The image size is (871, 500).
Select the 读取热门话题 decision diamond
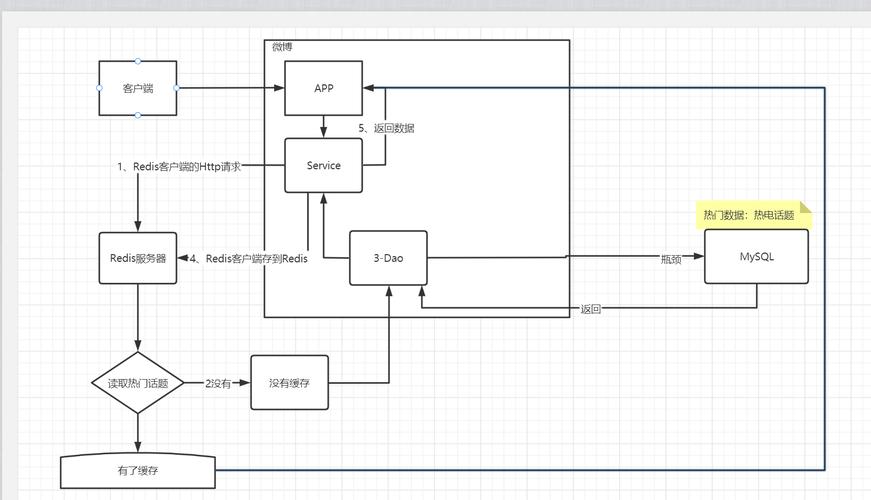point(138,383)
